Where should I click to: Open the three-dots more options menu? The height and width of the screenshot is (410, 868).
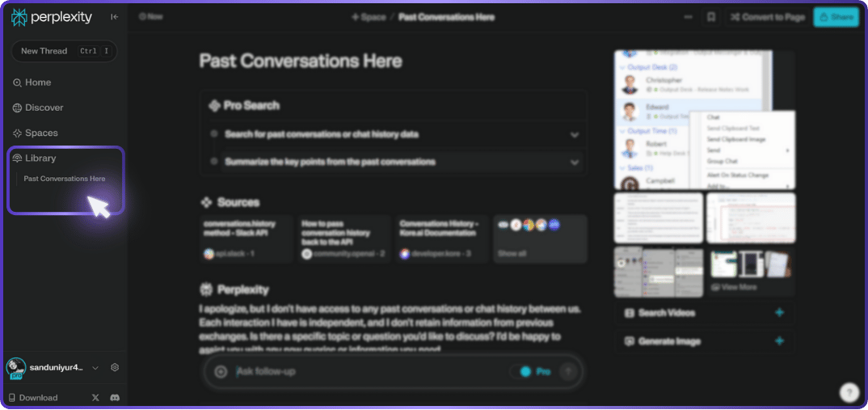click(x=688, y=17)
